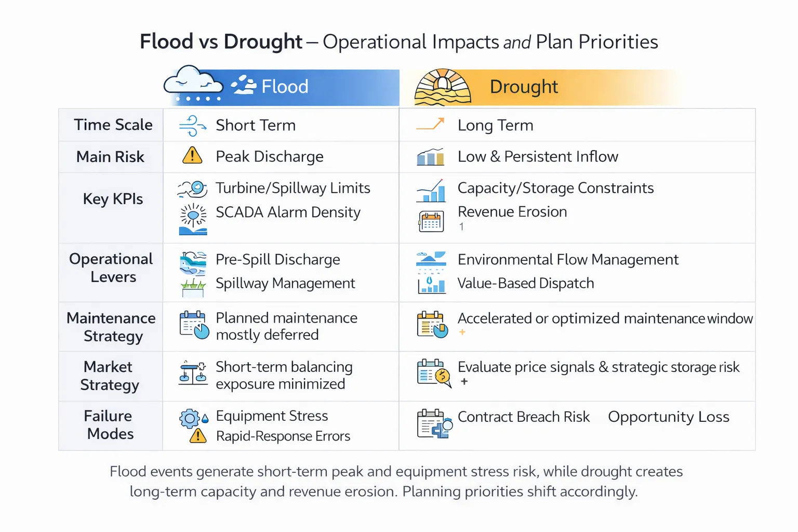This screenshot has height=532, width=798.
Task: Click the Operational Levers row label
Action: coord(111,268)
